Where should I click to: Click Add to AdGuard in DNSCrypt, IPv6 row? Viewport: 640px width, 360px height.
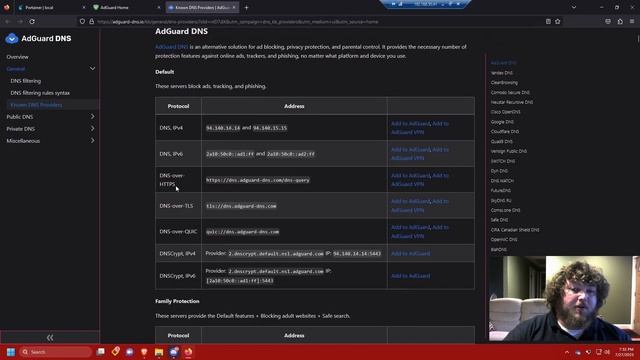point(410,276)
